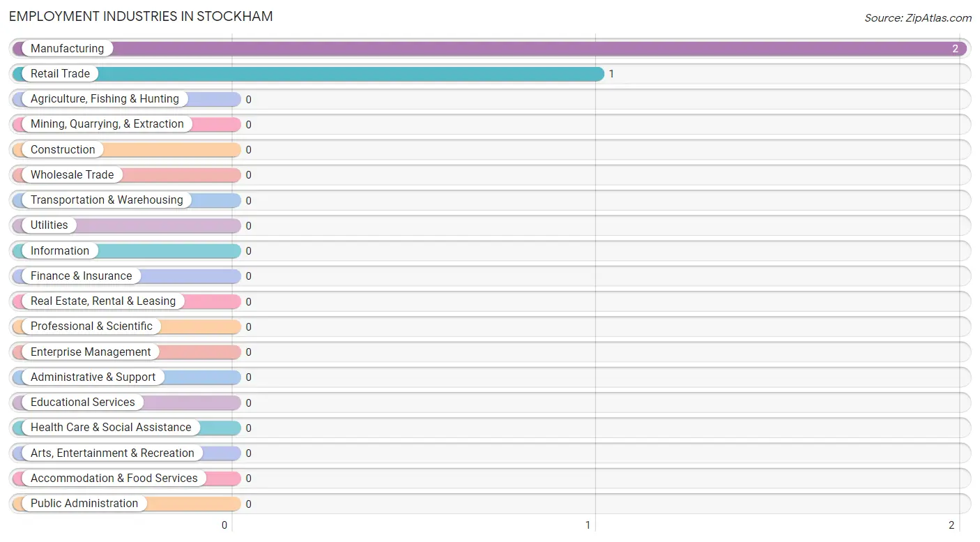Select the Wholesale Trade label
The image size is (980, 542).
click(x=72, y=175)
